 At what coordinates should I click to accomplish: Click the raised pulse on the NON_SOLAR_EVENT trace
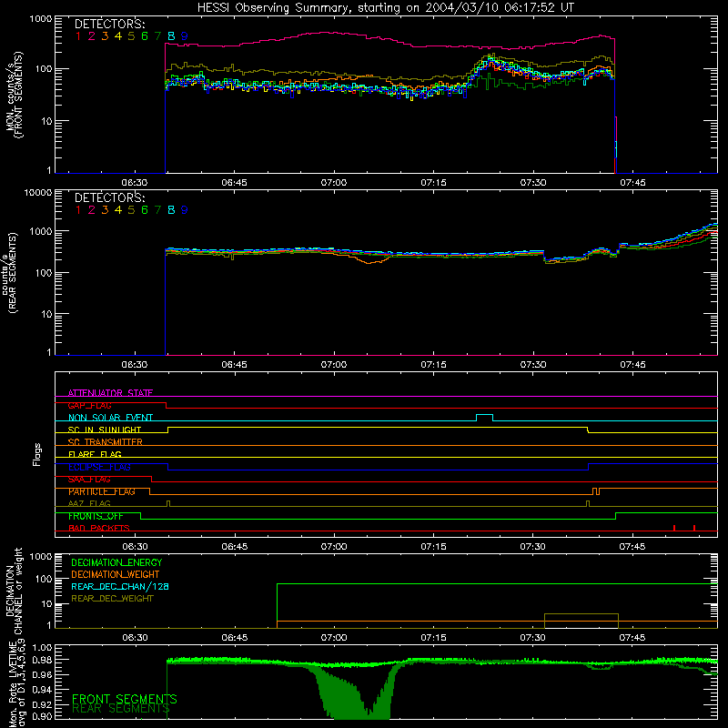click(x=485, y=417)
